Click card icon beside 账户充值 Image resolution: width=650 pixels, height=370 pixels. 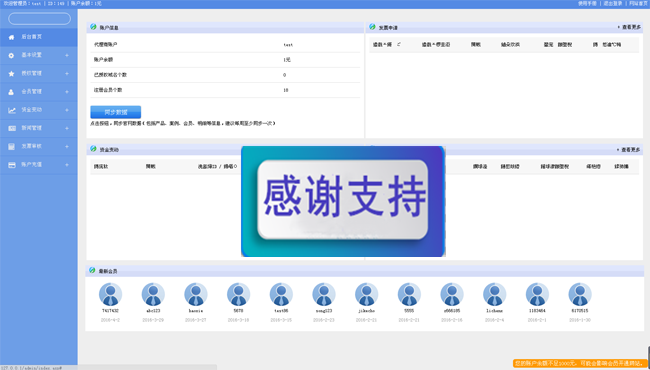coord(12,165)
